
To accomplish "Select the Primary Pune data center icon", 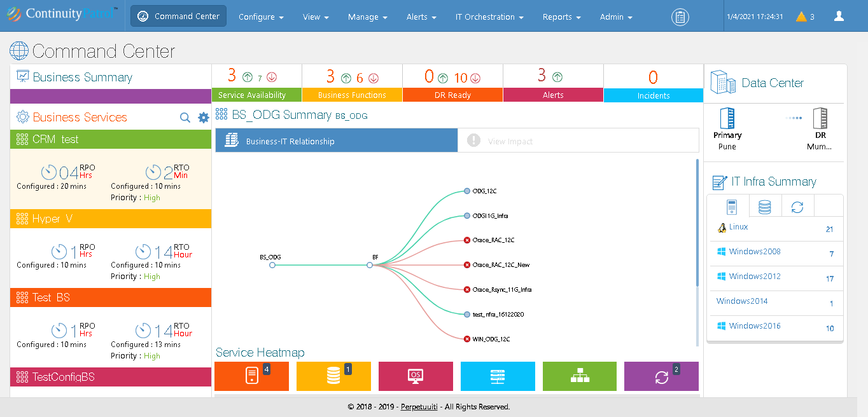I will (x=727, y=119).
